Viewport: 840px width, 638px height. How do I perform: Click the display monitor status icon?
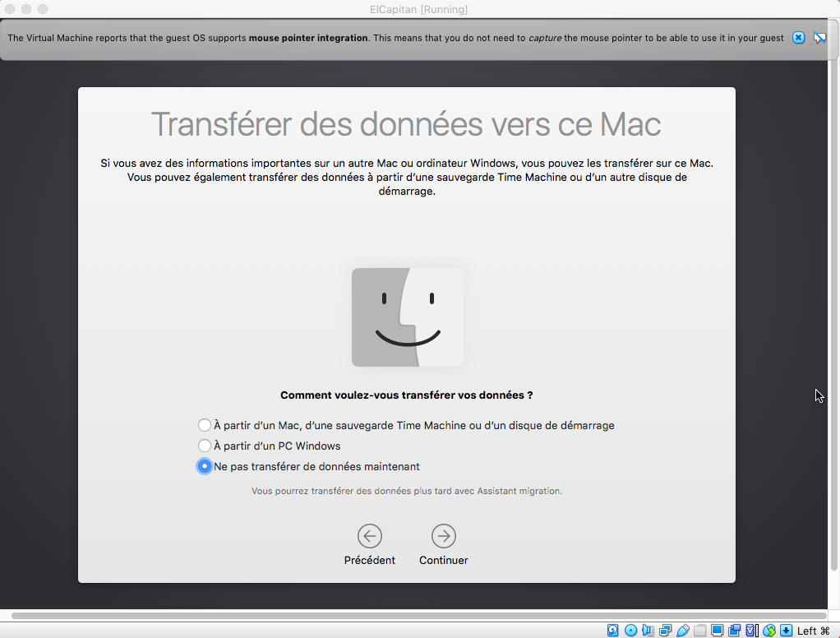click(718, 631)
